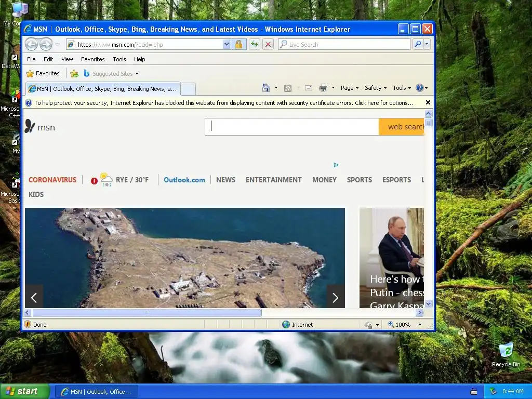
Task: Click the Live Search input box
Action: [344, 45]
